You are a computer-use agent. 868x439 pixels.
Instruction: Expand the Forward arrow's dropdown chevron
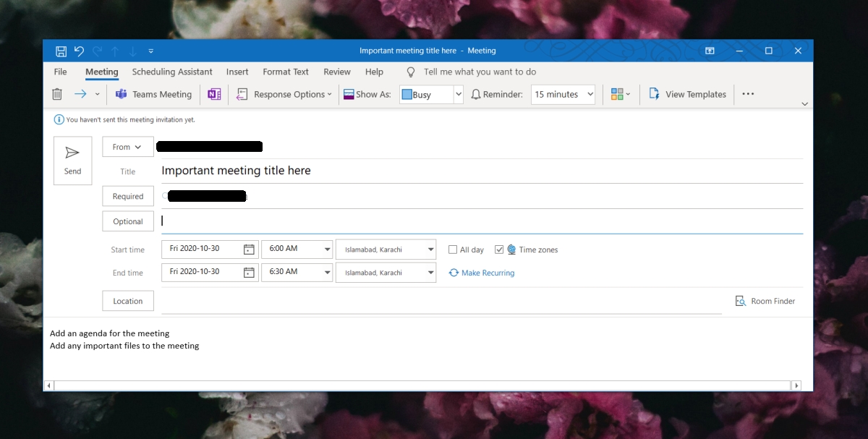(x=97, y=94)
